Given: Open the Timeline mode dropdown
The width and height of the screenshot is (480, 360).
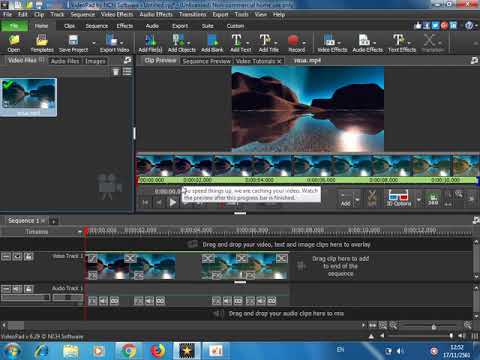Looking at the screenshot, I should (x=80, y=232).
